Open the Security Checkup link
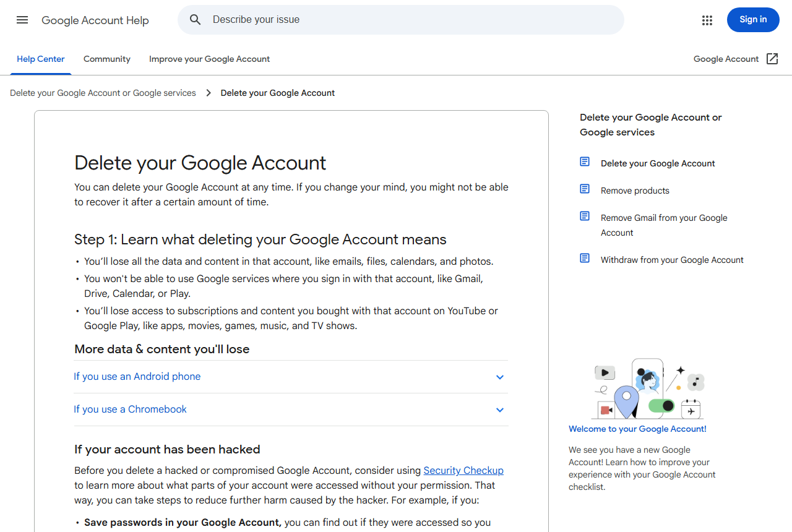The width and height of the screenshot is (792, 532). click(463, 470)
